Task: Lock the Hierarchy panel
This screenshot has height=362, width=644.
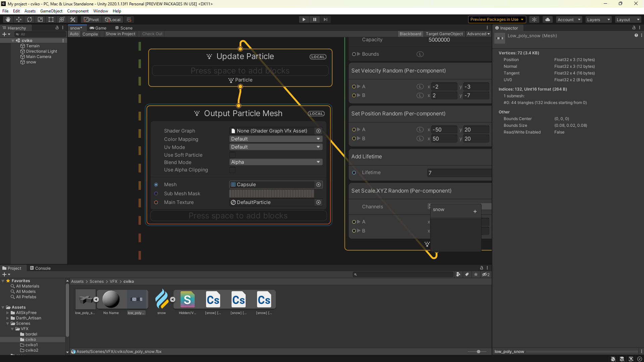Action: [x=57, y=28]
